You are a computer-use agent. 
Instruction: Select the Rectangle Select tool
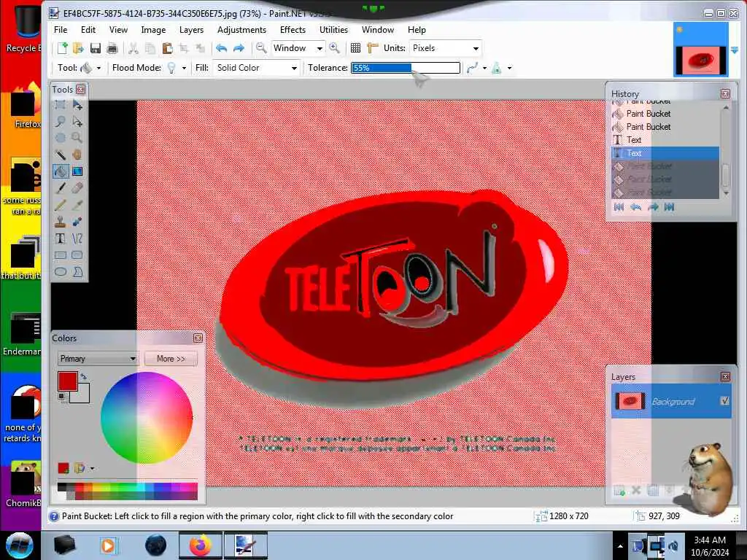pos(61,105)
